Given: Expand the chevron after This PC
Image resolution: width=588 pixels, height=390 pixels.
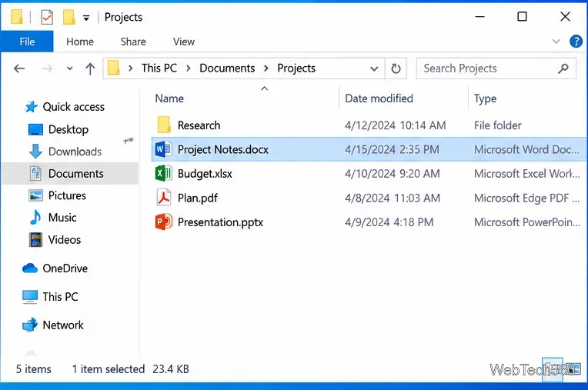Looking at the screenshot, I should 189,68.
